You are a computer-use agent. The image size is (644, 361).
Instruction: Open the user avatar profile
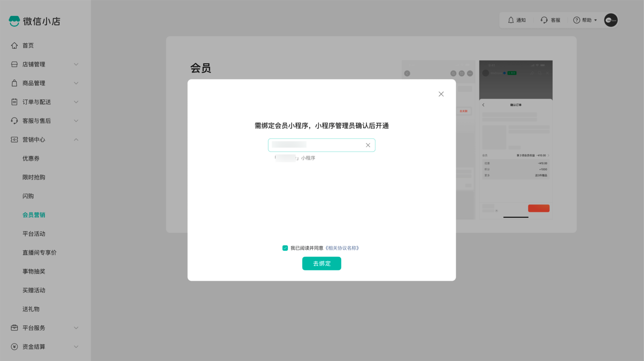pos(611,20)
